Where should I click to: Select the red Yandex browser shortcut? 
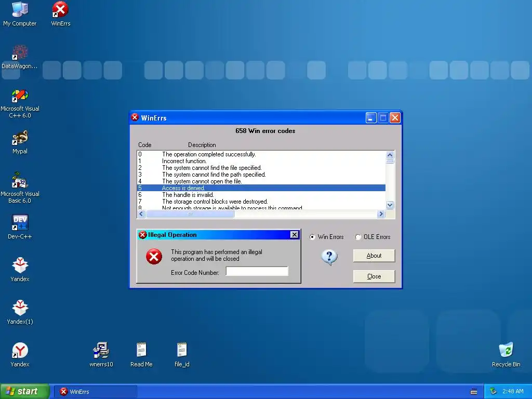pyautogui.click(x=20, y=354)
